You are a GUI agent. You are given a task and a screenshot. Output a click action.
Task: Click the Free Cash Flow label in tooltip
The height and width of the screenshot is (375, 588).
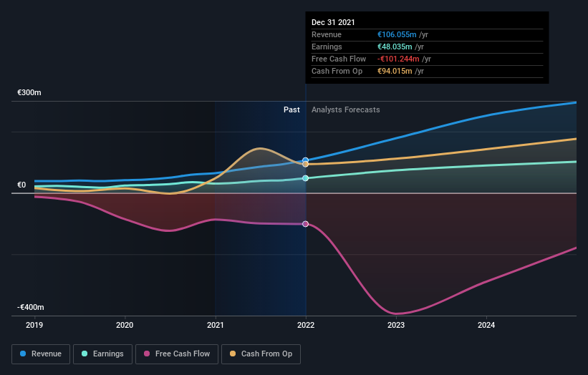(x=339, y=59)
